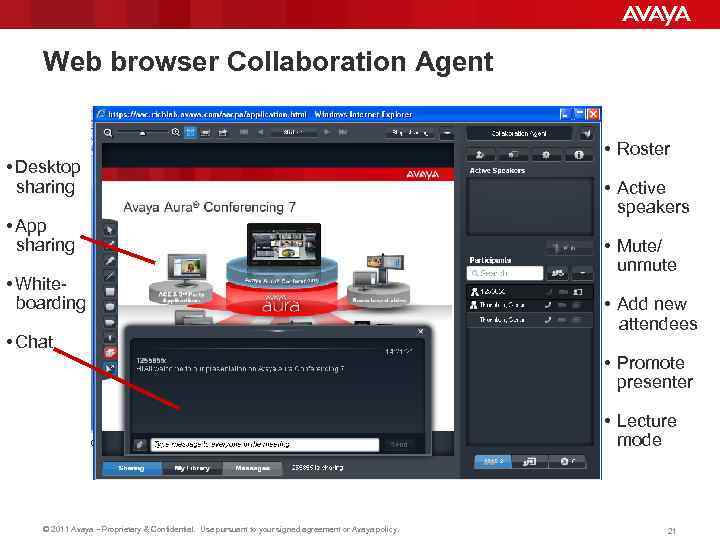Select the highlighted fit-to-page view icon
Screen dimensions: 720x540
click(x=190, y=133)
